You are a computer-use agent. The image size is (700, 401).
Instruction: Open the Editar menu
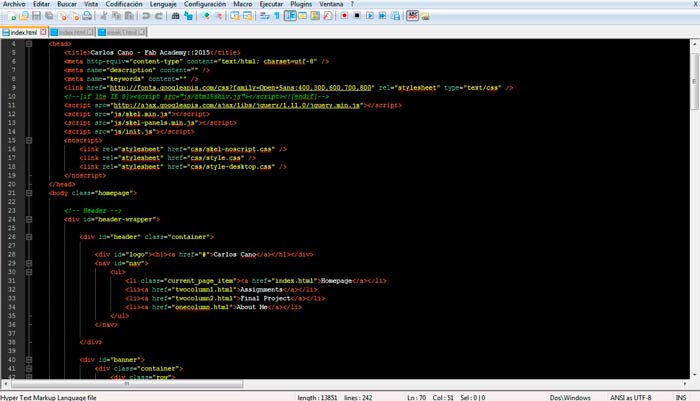41,4
